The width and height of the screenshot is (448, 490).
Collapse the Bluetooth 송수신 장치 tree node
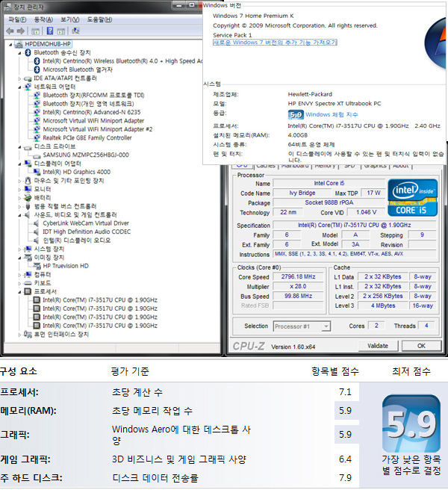pos(19,53)
